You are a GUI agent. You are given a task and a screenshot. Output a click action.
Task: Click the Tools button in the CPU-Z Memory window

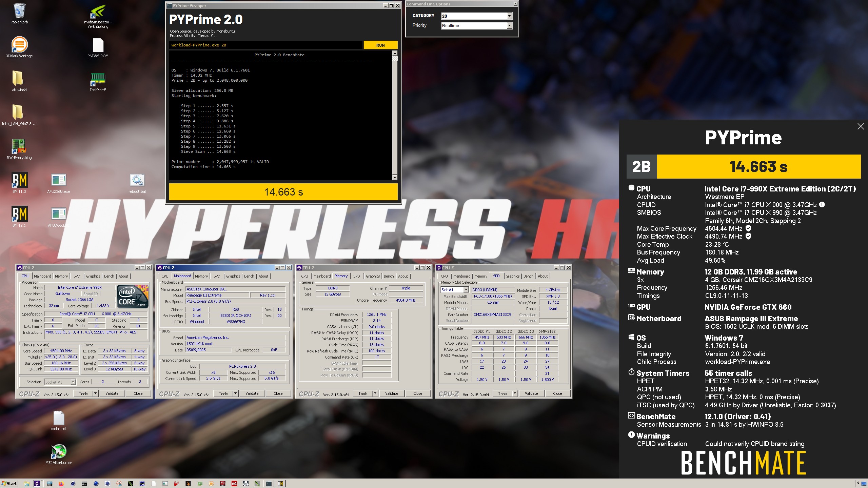coord(363,393)
